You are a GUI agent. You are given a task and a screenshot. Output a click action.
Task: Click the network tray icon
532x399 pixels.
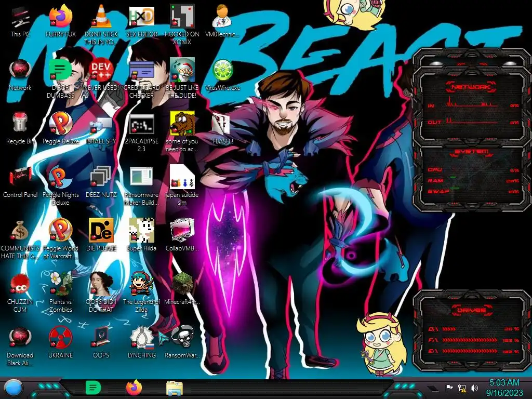click(x=462, y=388)
